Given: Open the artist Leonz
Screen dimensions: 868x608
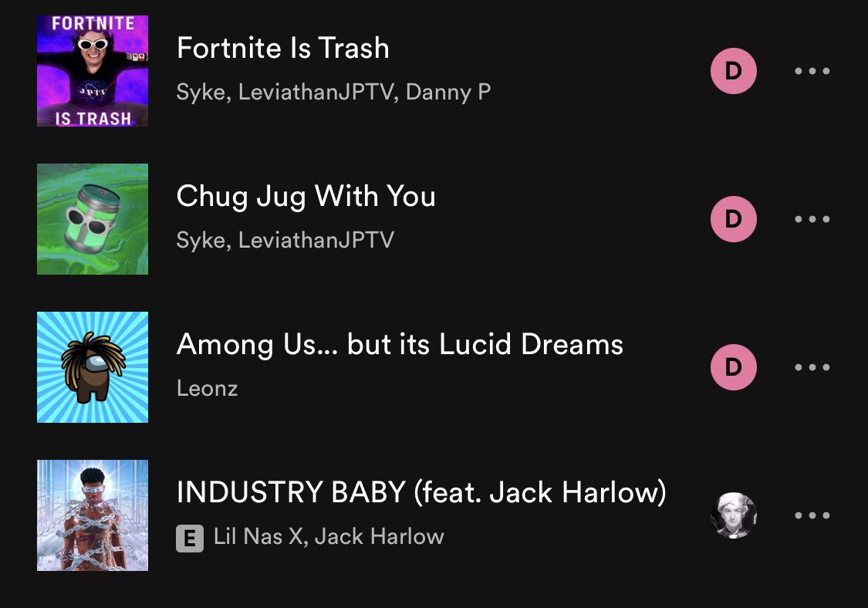Looking at the screenshot, I should click(207, 387).
